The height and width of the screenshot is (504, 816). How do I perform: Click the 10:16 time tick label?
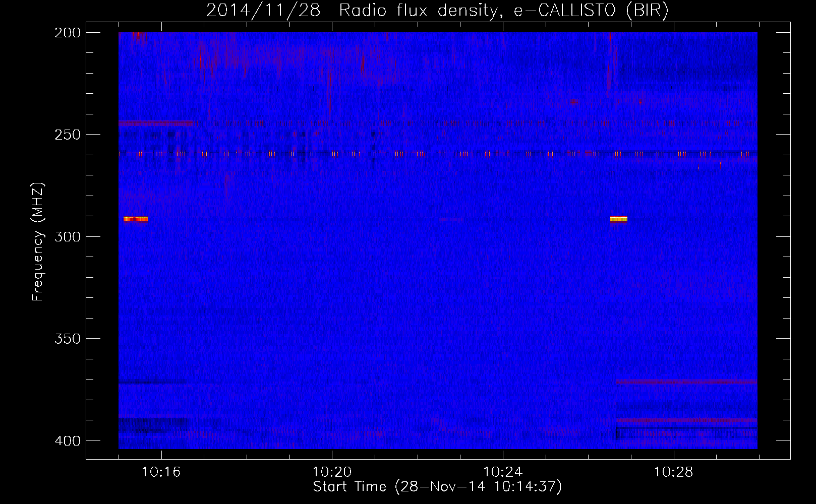161,472
